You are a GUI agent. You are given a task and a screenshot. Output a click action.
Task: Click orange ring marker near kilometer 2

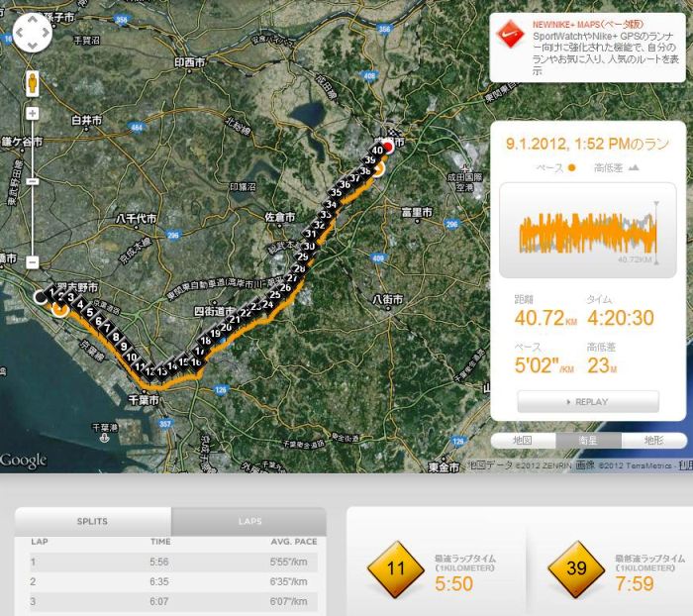(x=59, y=309)
